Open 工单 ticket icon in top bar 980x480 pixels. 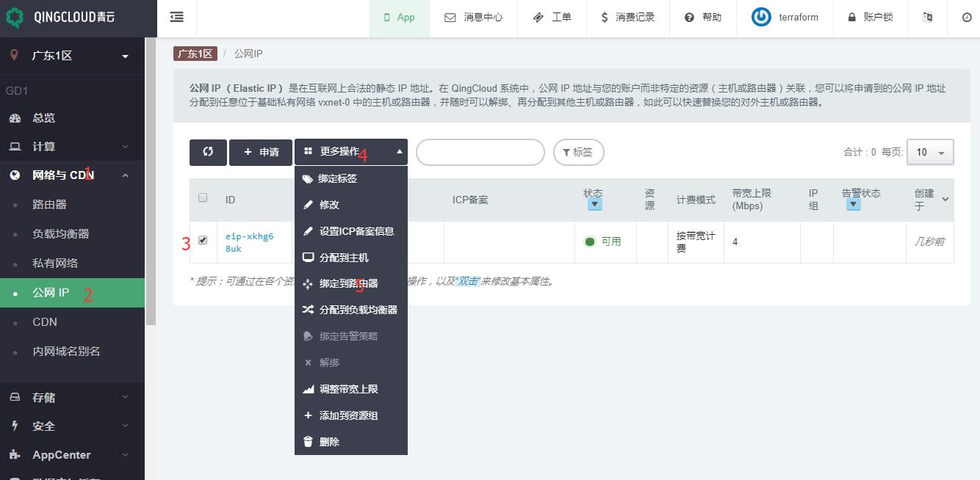[538, 17]
